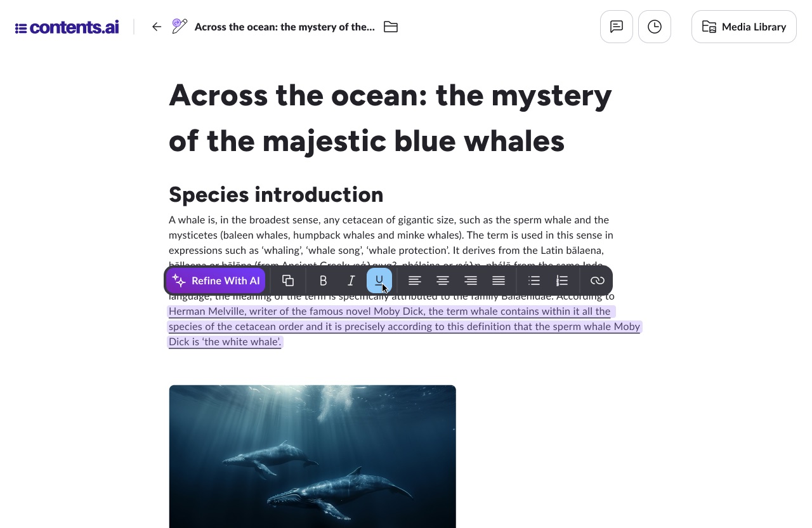Align text to the right
812x528 pixels.
coord(471,280)
